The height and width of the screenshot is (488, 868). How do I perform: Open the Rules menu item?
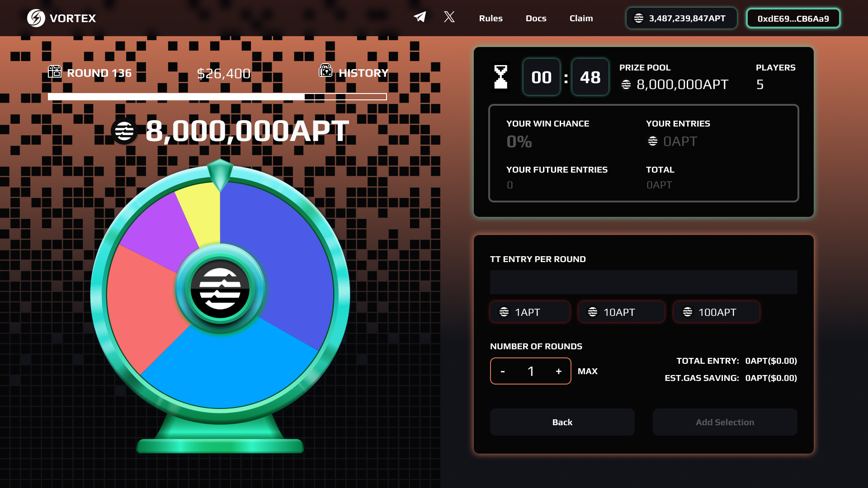coord(491,19)
